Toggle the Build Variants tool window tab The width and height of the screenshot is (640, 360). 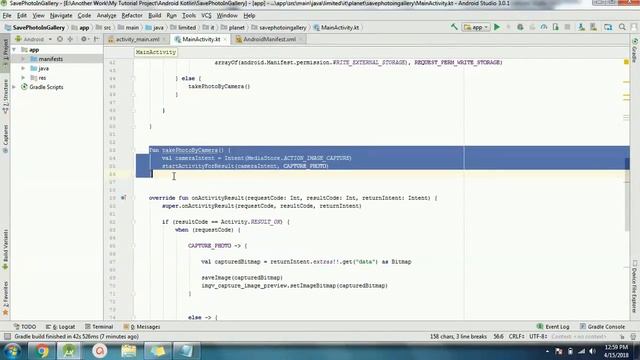pos(5,249)
